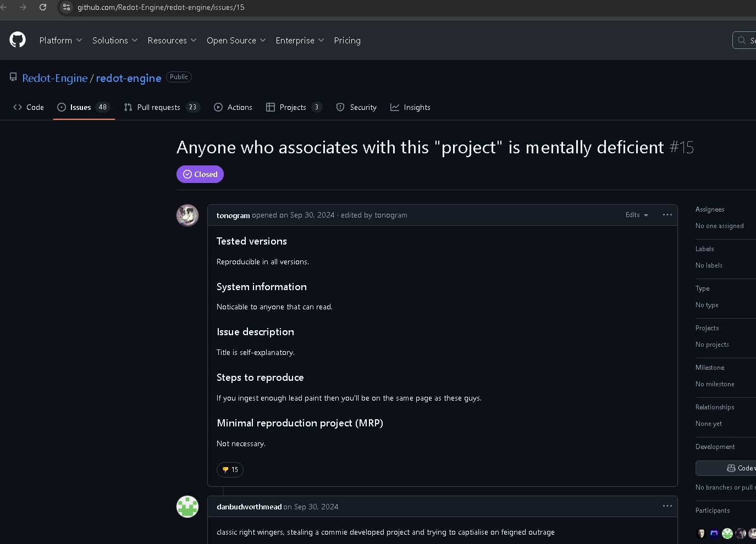This screenshot has height=544, width=756.
Task: Click the Relationships sidebar heading
Action: point(715,407)
